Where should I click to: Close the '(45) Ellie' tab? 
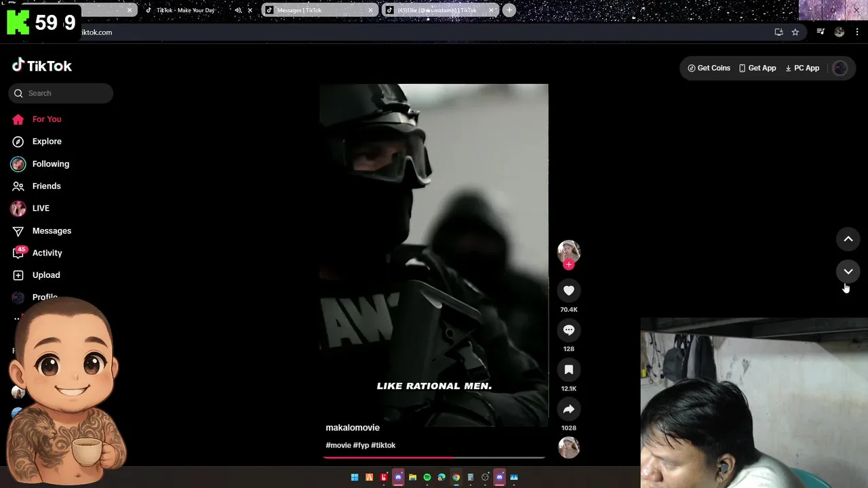pyautogui.click(x=491, y=10)
